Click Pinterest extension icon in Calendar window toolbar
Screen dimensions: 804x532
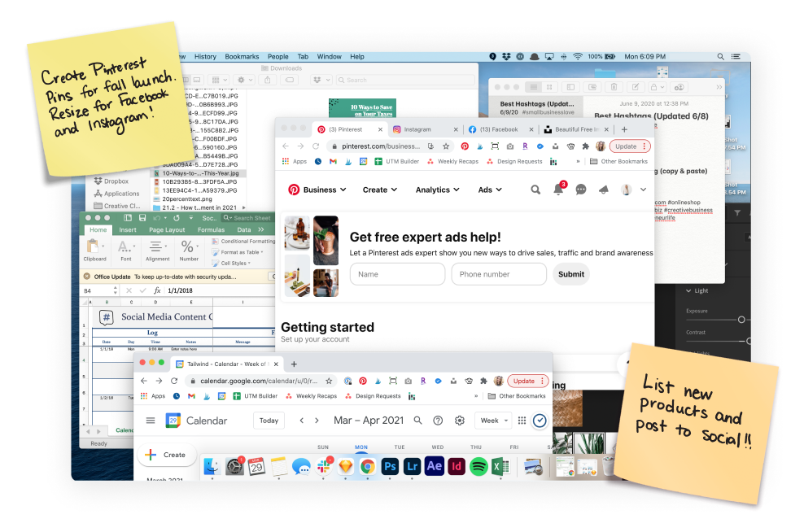coord(363,381)
